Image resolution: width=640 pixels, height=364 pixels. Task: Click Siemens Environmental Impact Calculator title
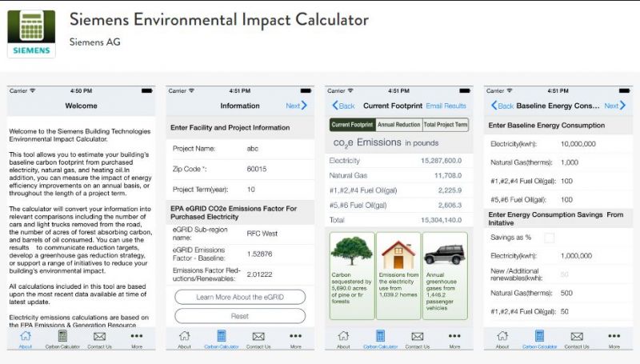(x=218, y=20)
